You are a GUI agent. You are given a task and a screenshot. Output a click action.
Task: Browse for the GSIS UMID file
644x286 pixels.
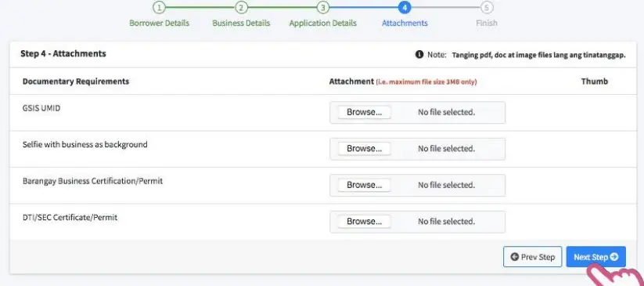pyautogui.click(x=365, y=112)
